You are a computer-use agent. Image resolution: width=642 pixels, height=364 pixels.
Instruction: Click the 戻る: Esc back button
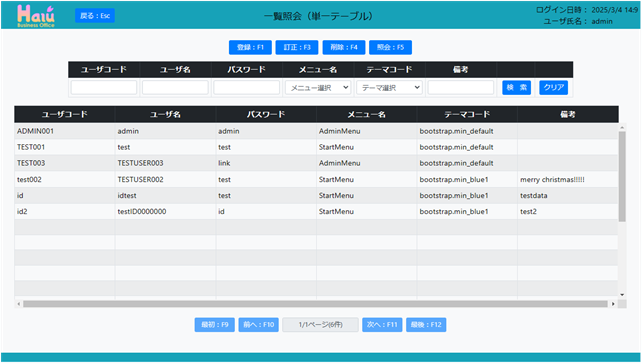pos(95,16)
